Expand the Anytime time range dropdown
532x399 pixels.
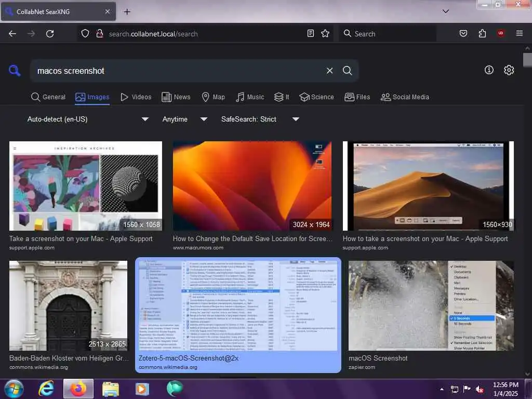(185, 119)
